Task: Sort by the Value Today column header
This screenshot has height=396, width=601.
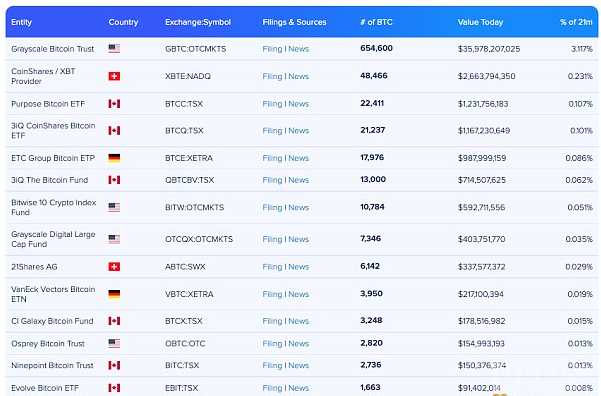Action: point(480,22)
